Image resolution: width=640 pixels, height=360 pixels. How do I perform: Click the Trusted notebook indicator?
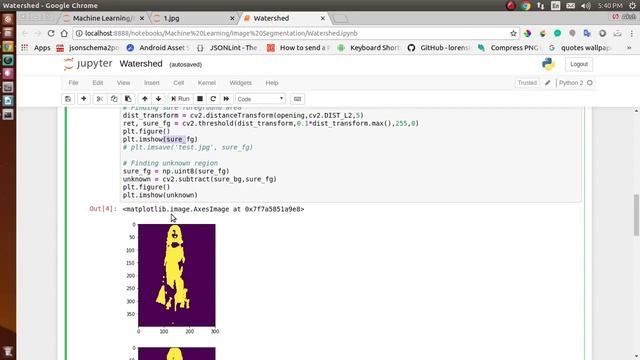pos(527,83)
